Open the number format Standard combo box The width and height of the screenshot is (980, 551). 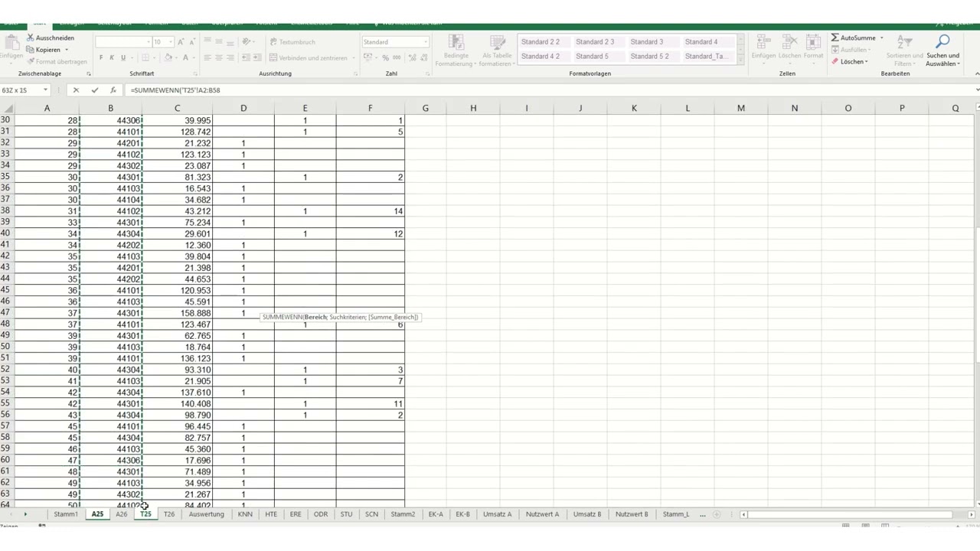coord(395,42)
